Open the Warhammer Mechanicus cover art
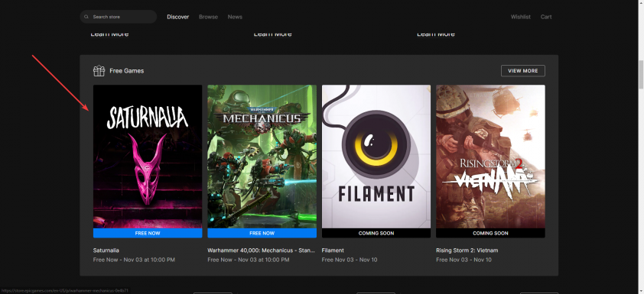Screen dimensions: 644x294 (262, 157)
